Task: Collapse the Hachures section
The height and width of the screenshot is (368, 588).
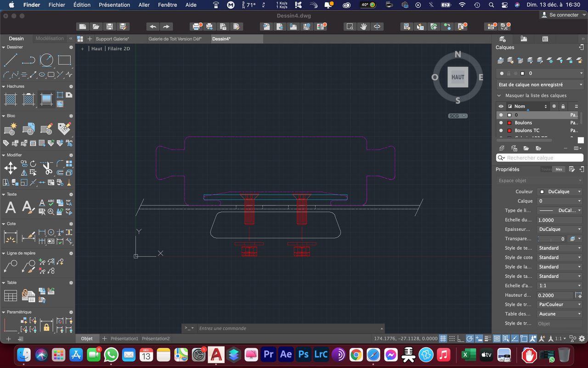Action: click(4, 86)
